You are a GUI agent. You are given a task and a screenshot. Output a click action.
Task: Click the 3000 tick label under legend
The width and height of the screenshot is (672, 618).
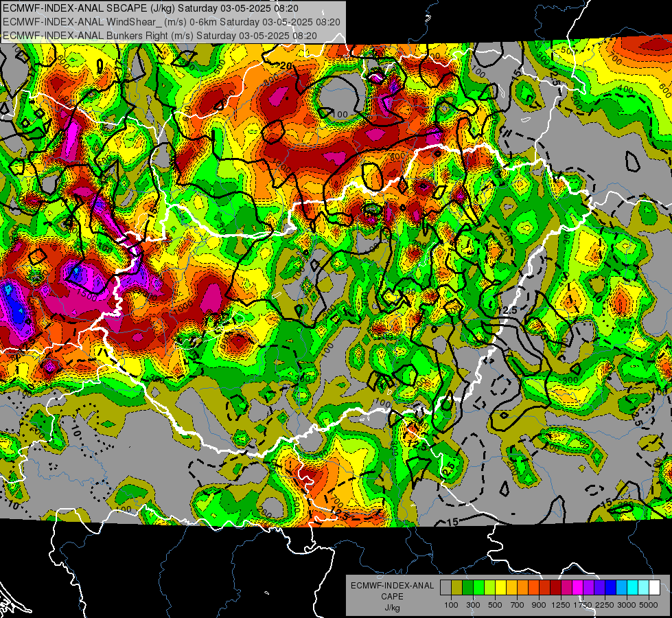627,605
